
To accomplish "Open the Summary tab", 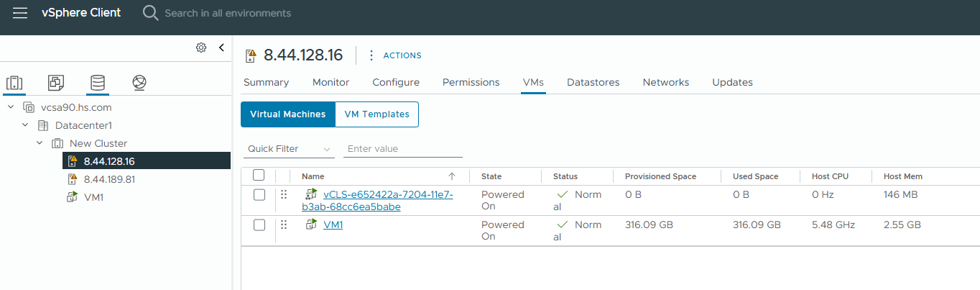I will click(266, 82).
